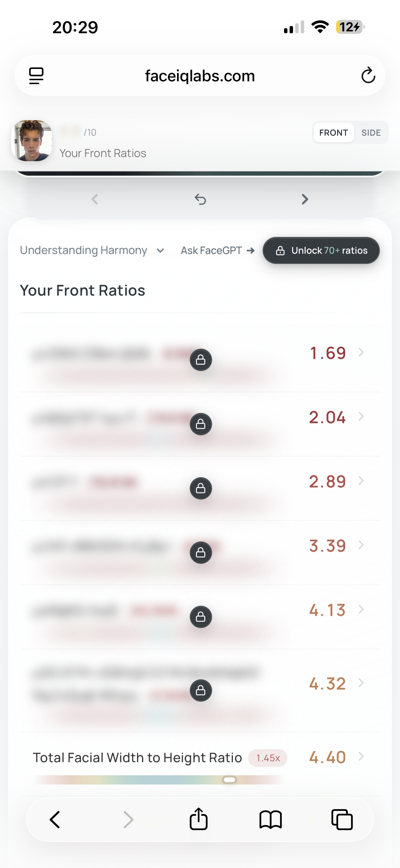Screen dimensions: 400x868
Task: Click the facial width ratio slider handle
Action: click(230, 780)
